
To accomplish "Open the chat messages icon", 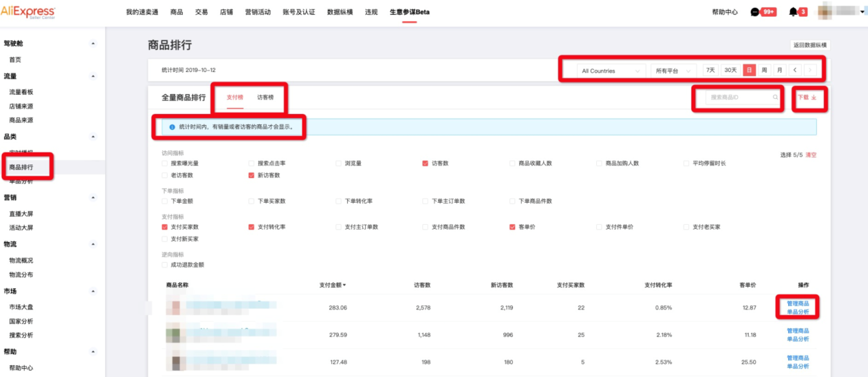I will [x=755, y=12].
